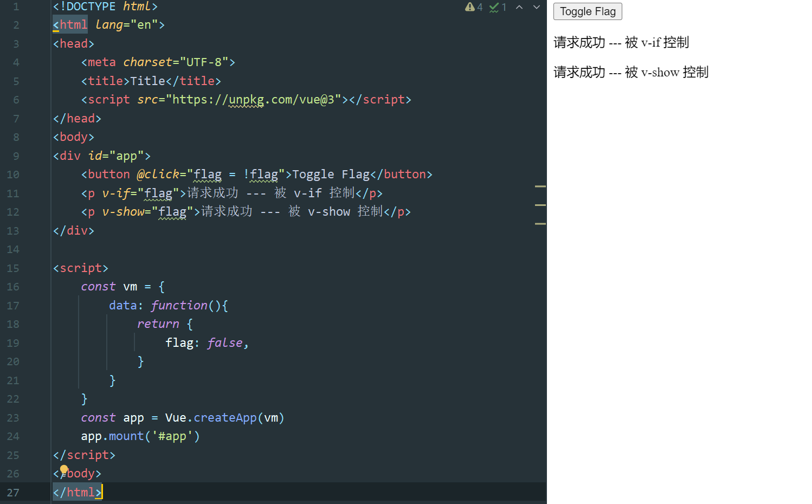The width and height of the screenshot is (812, 504).
Task: Click line number 10 in the gutter
Action: [x=13, y=175]
